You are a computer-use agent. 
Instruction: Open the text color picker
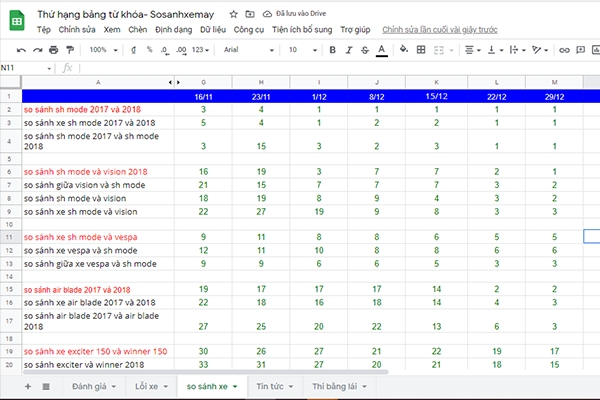coord(382,50)
